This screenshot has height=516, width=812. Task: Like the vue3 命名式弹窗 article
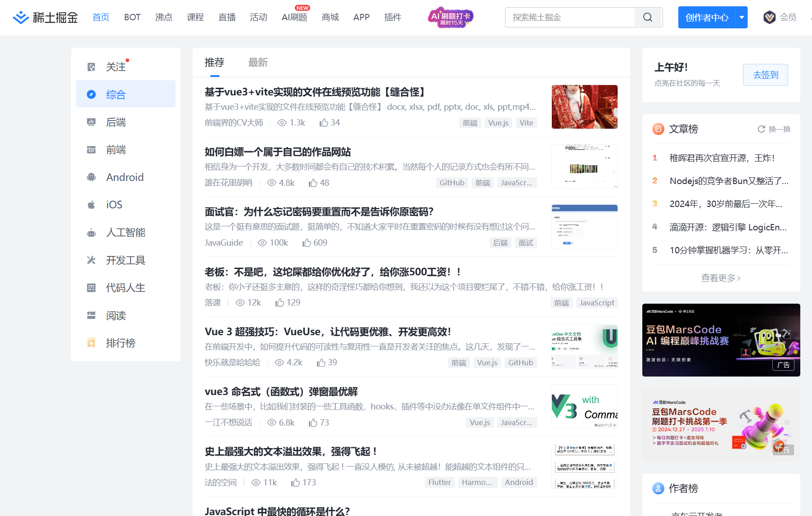(313, 423)
